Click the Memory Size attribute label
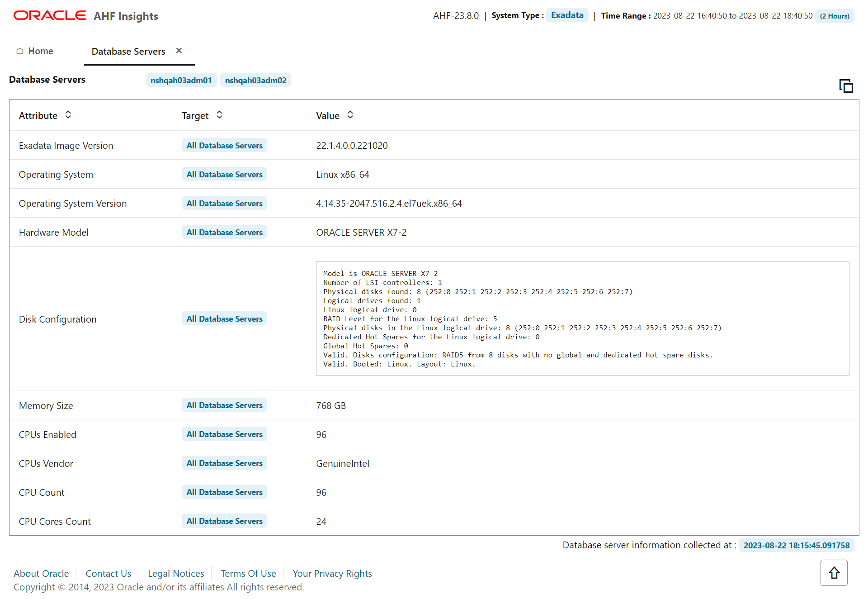Screen dimensions: 868x599 pyautogui.click(x=46, y=406)
